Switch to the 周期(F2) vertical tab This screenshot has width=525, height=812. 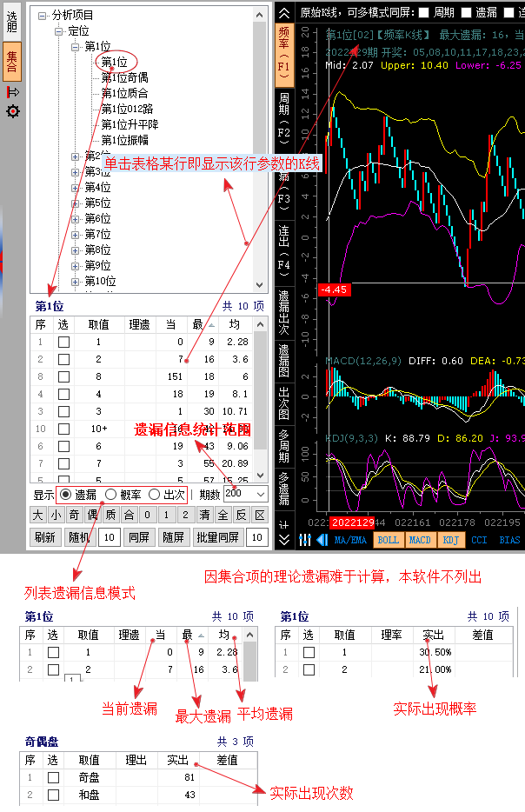(x=283, y=119)
